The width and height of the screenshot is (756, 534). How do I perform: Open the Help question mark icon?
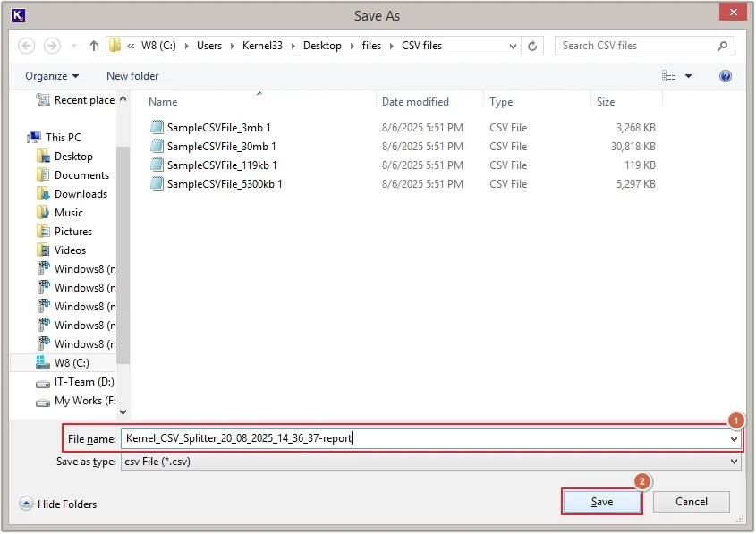click(x=726, y=76)
